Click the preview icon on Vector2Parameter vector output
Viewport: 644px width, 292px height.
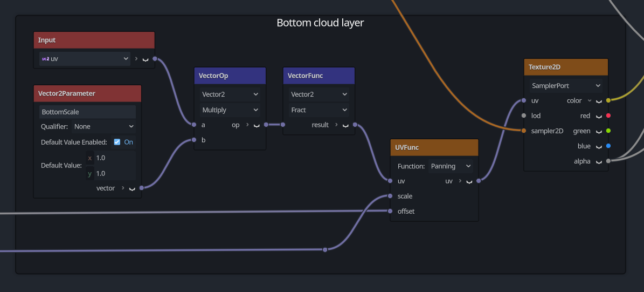point(132,188)
